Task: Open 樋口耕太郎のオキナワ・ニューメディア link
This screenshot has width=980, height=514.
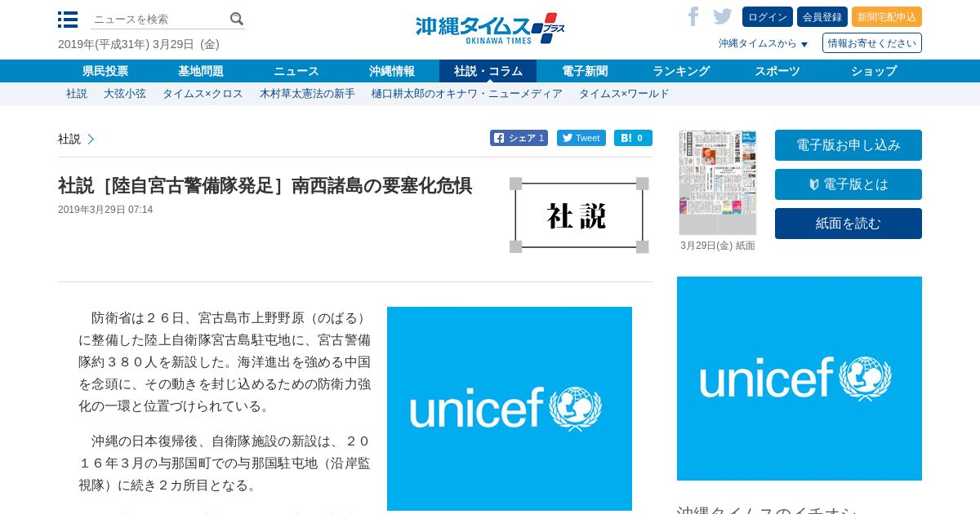Action: (467, 94)
